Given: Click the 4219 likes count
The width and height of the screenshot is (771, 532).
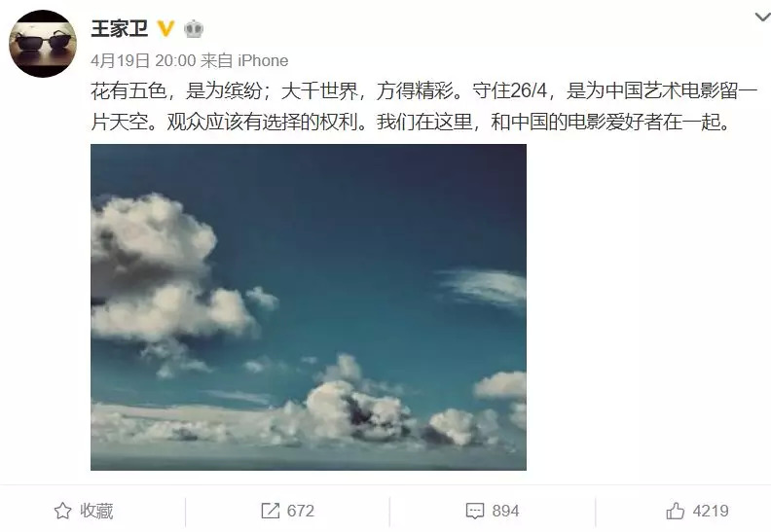Looking at the screenshot, I should pyautogui.click(x=711, y=511).
